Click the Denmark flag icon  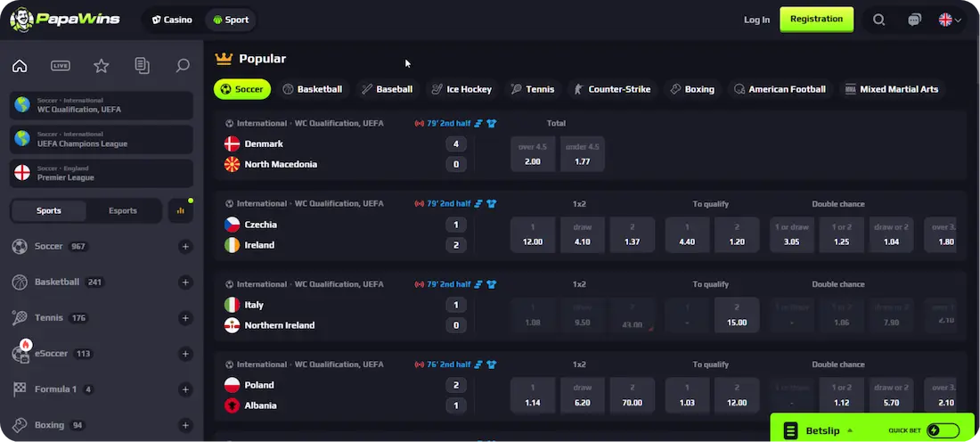click(232, 143)
